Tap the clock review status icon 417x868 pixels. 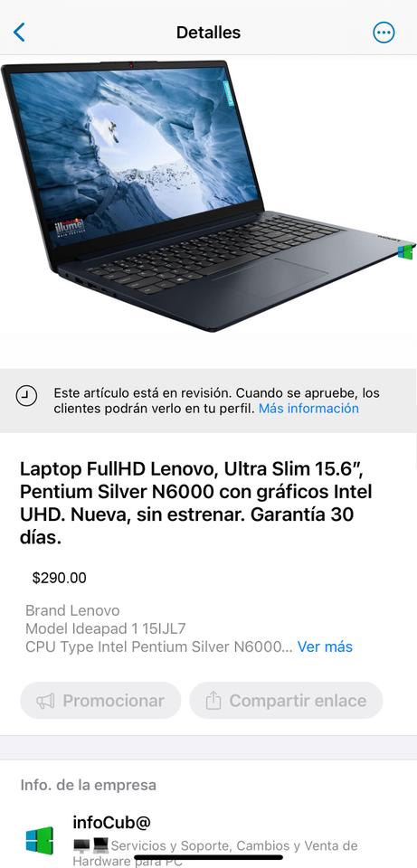point(26,396)
